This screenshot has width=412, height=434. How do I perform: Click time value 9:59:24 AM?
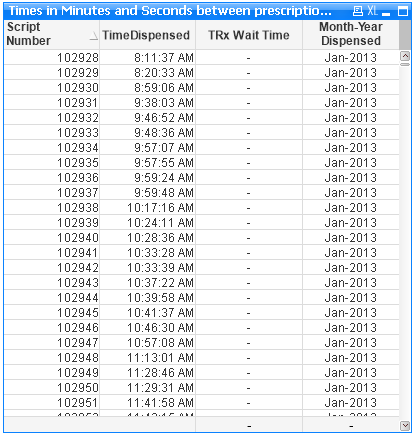coord(164,178)
